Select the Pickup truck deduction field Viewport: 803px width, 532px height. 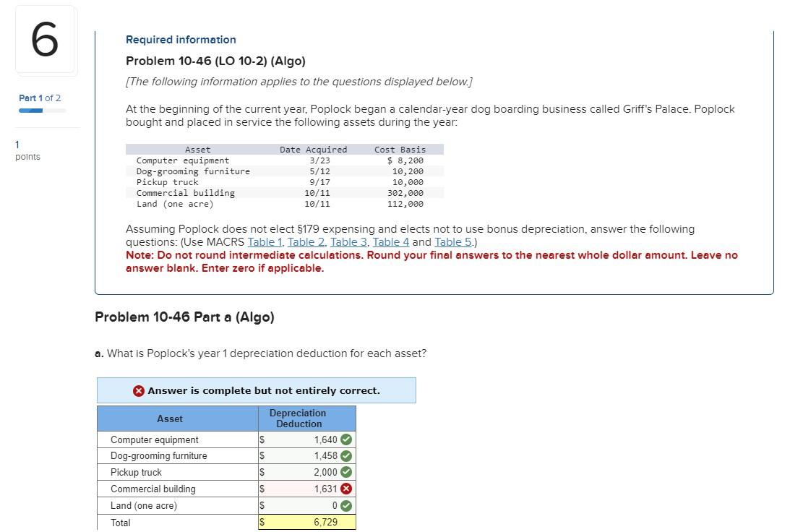point(306,472)
